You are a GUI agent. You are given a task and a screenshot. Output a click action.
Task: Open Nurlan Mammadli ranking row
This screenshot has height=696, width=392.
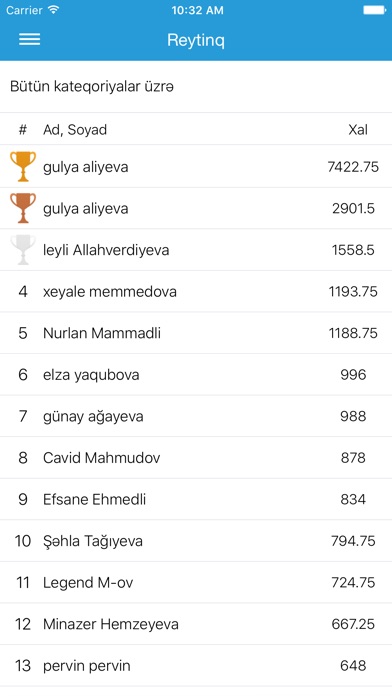(196, 333)
